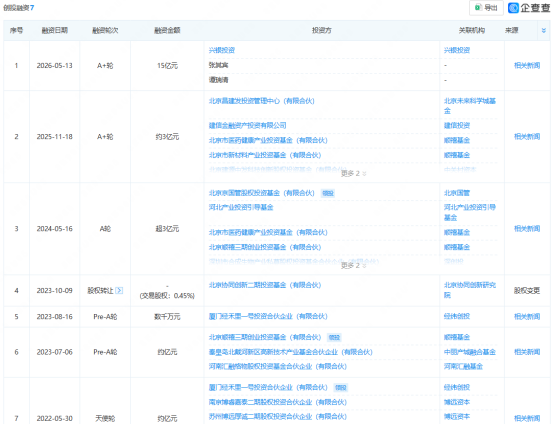Open 相关新闻 for the 2025-11-18 round

click(x=527, y=136)
